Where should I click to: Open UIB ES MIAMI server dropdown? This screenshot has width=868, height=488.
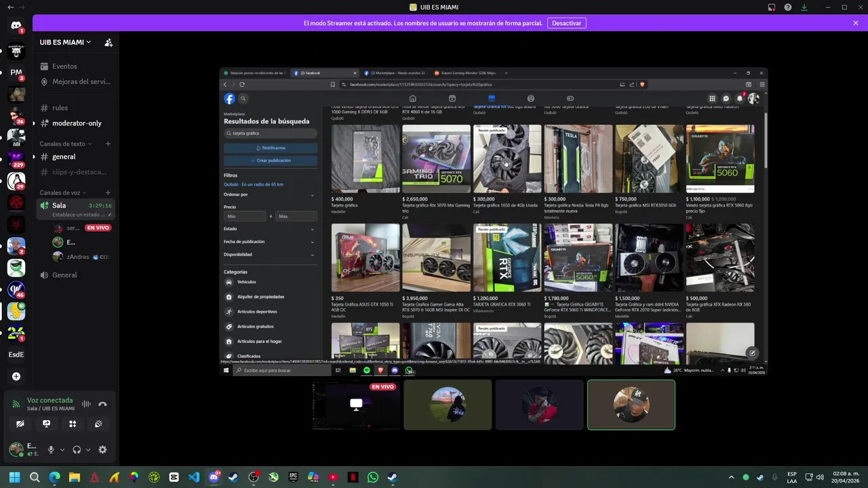[65, 42]
